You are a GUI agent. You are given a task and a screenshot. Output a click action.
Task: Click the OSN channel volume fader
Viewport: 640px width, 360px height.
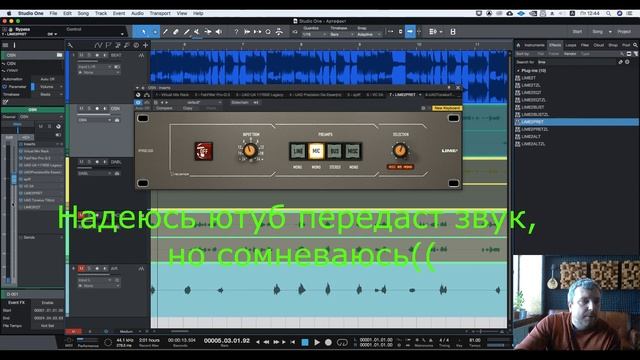pos(14,179)
